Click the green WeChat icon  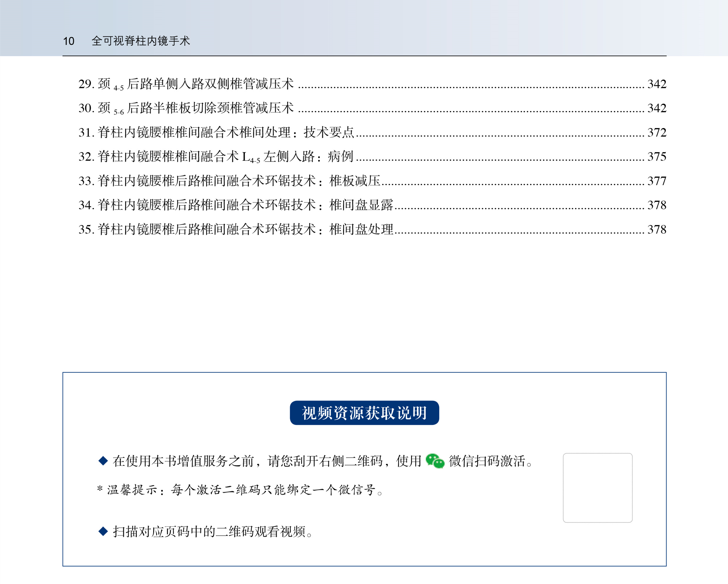coord(435,461)
